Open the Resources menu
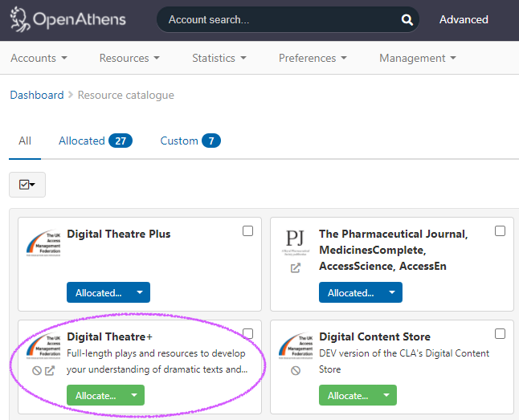Image resolution: width=519 pixels, height=420 pixels. coord(129,59)
